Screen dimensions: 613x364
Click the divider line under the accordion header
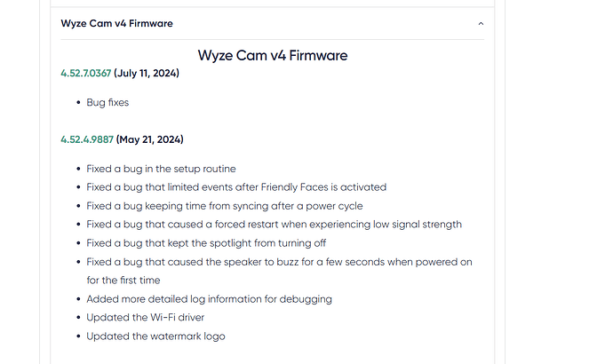coord(272,39)
